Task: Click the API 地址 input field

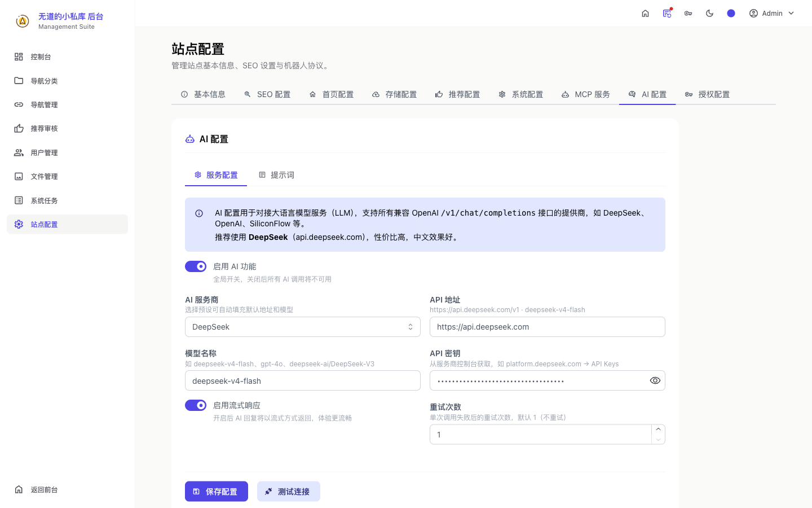Action: pos(548,327)
